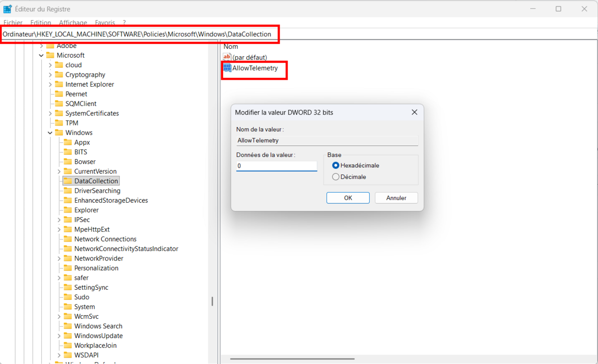Expand the WSDAPI tree node
Viewport: 598px width, 364px height.
pos(59,355)
